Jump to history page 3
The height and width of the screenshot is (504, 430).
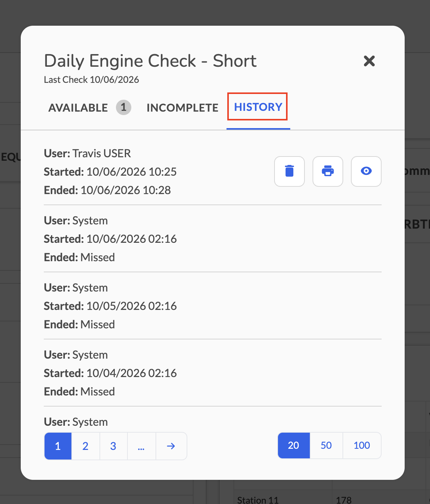pos(113,446)
